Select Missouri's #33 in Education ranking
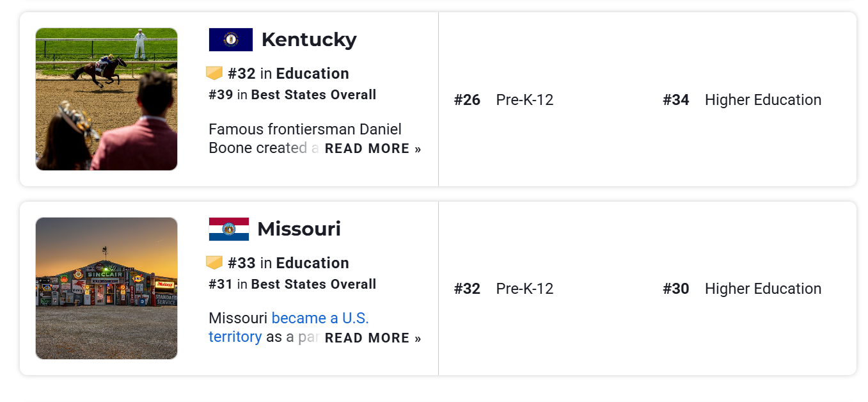The height and width of the screenshot is (402, 868). tap(288, 263)
